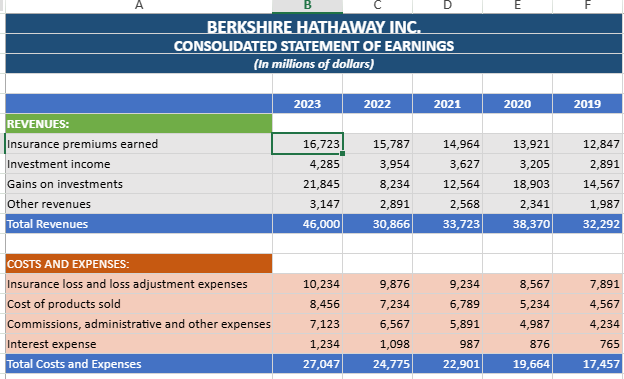Select cell with value 8,234
This screenshot has height=379, width=624.
pos(377,184)
